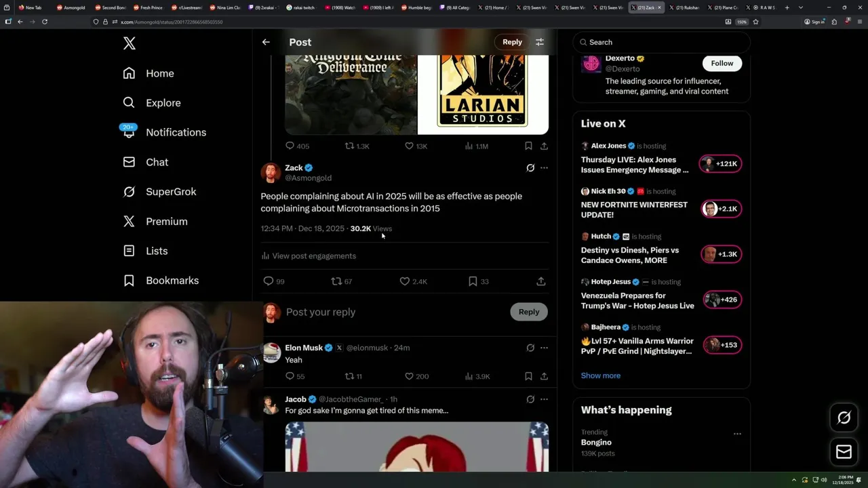Image resolution: width=868 pixels, height=488 pixels.
Task: Follow the Dexerto account
Action: (x=722, y=63)
